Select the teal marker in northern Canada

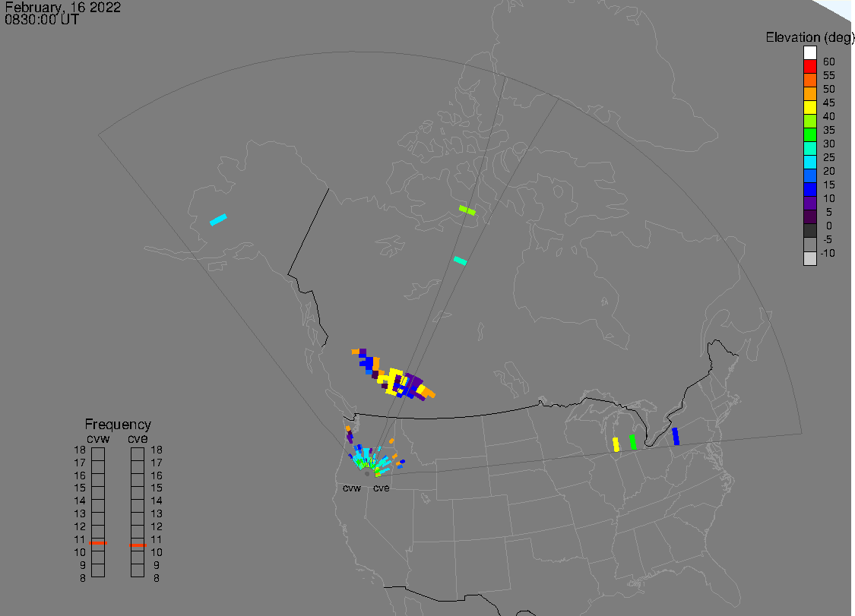(460, 261)
